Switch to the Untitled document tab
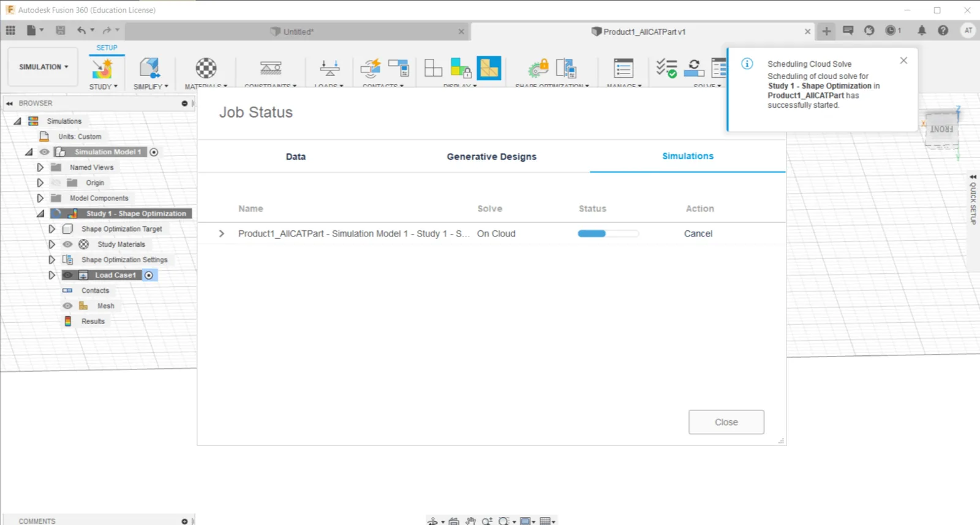The width and height of the screenshot is (980, 525). 298,32
